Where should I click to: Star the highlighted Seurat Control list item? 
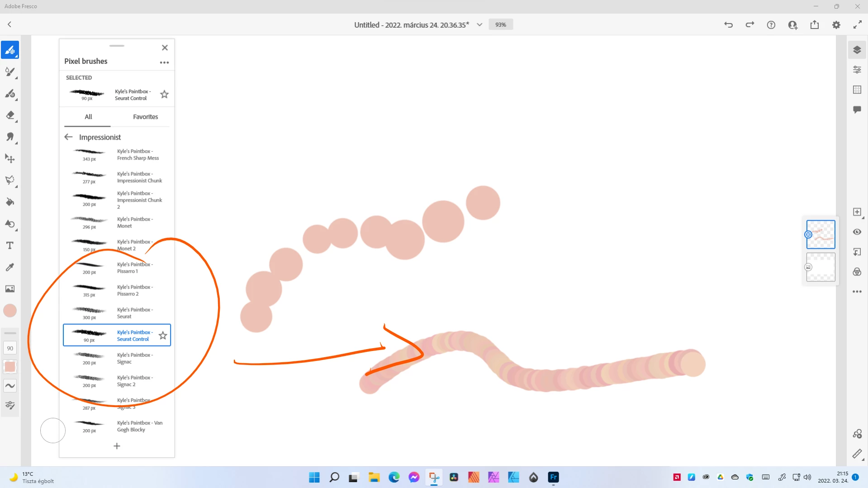click(163, 335)
